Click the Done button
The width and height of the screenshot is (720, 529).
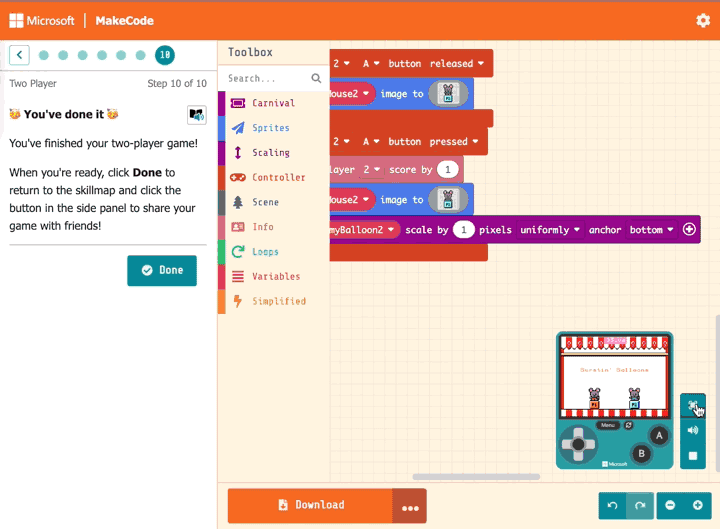[162, 270]
